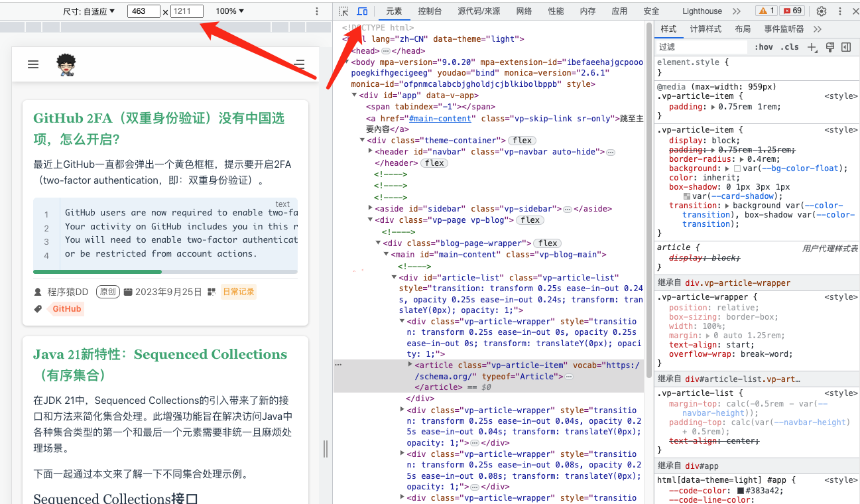Switch to the 布局 tab
860x504 pixels.
743,29
